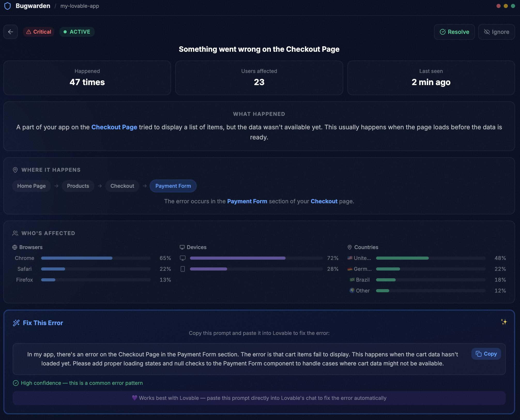The image size is (520, 420).
Task: Click the desktop device icon at 72%
Action: coord(183,258)
